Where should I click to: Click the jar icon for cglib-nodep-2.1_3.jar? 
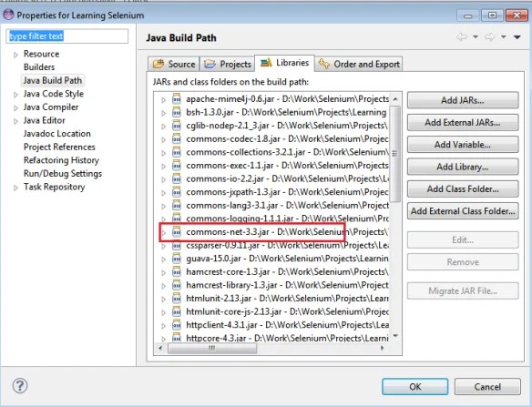(x=177, y=126)
